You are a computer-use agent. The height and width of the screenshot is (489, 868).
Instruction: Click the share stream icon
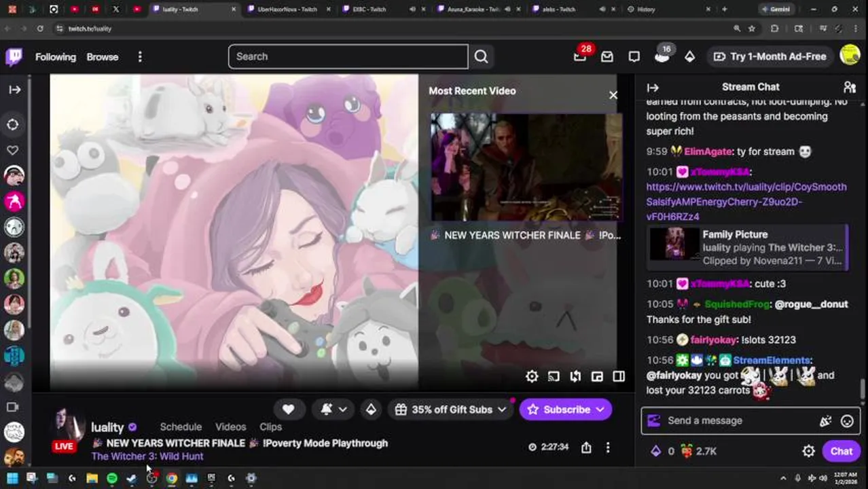pos(586,447)
